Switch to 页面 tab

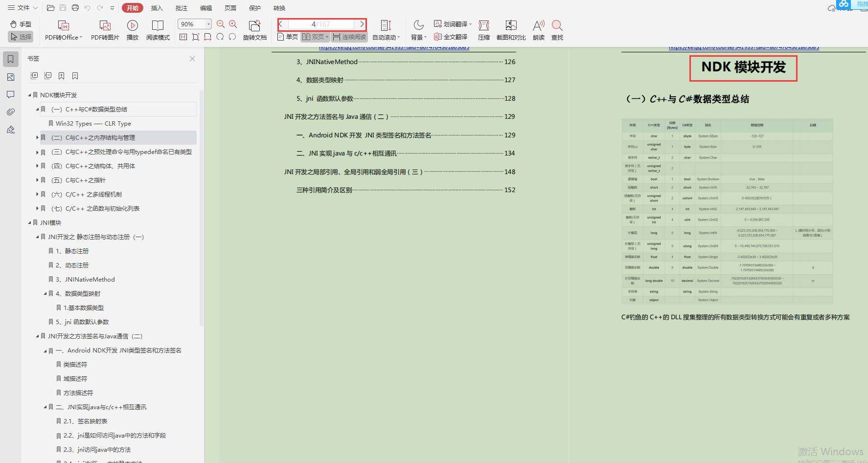coord(230,8)
